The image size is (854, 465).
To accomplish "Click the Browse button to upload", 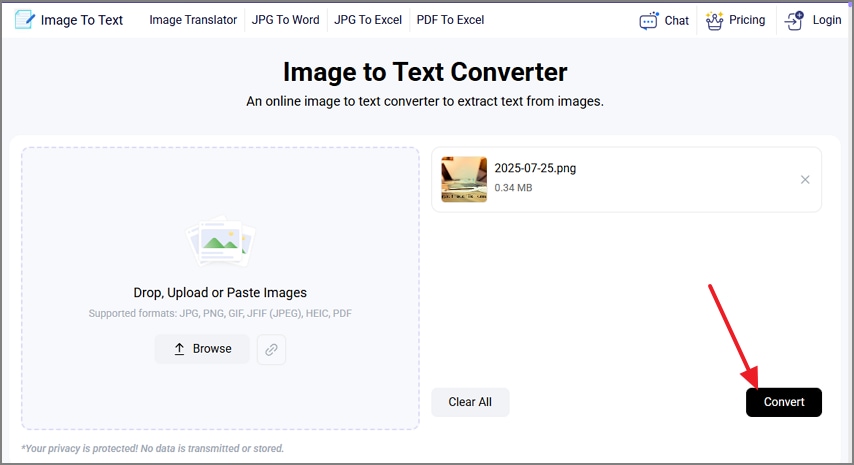I will click(202, 349).
